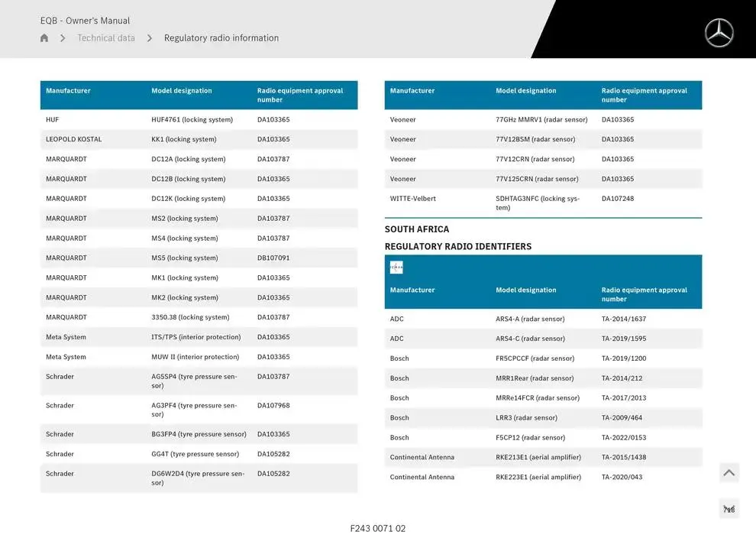Click the page number indicator button
Viewport: 756px width, 535px height.
729,510
